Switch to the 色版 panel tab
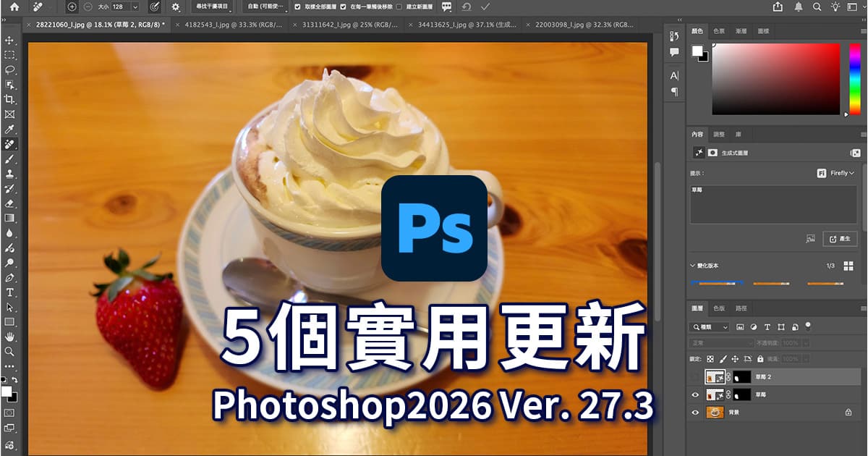 [718, 308]
